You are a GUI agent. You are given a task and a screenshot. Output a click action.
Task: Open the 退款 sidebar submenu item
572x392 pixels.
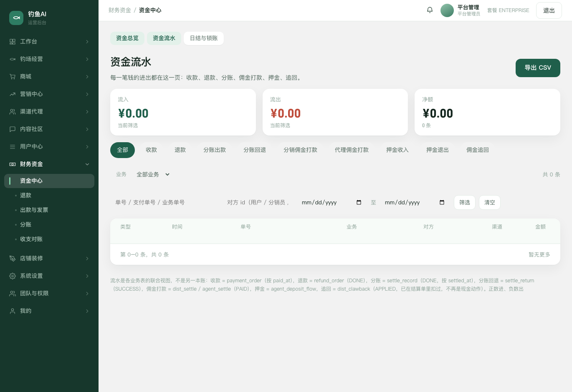pyautogui.click(x=49, y=196)
